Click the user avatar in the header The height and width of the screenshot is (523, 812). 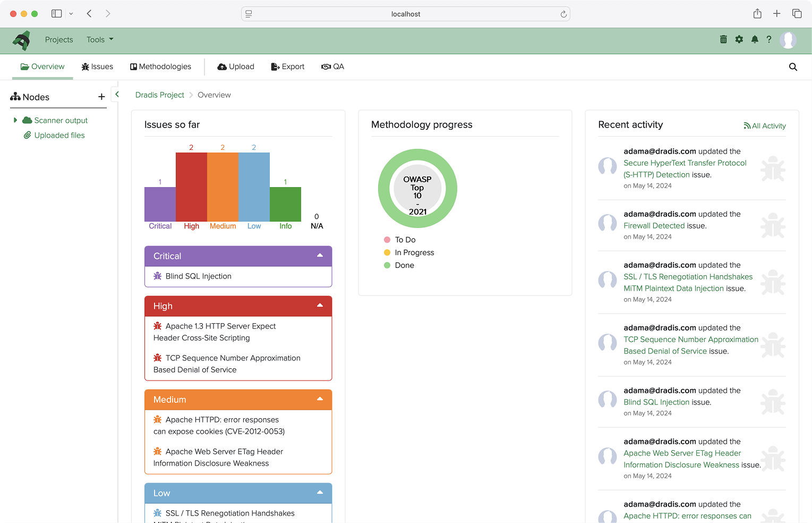[x=788, y=39]
